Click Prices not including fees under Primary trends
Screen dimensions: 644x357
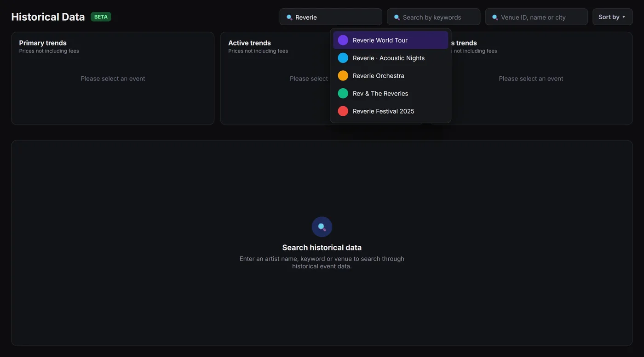49,51
